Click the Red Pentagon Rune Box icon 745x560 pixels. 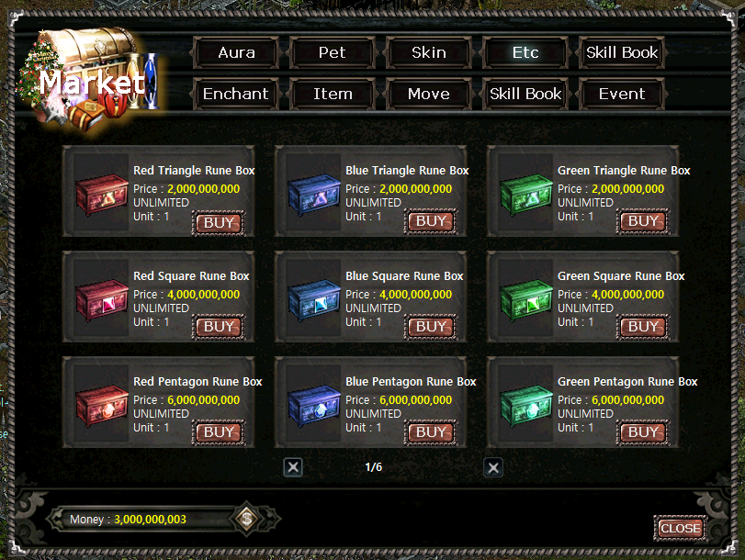coord(102,405)
